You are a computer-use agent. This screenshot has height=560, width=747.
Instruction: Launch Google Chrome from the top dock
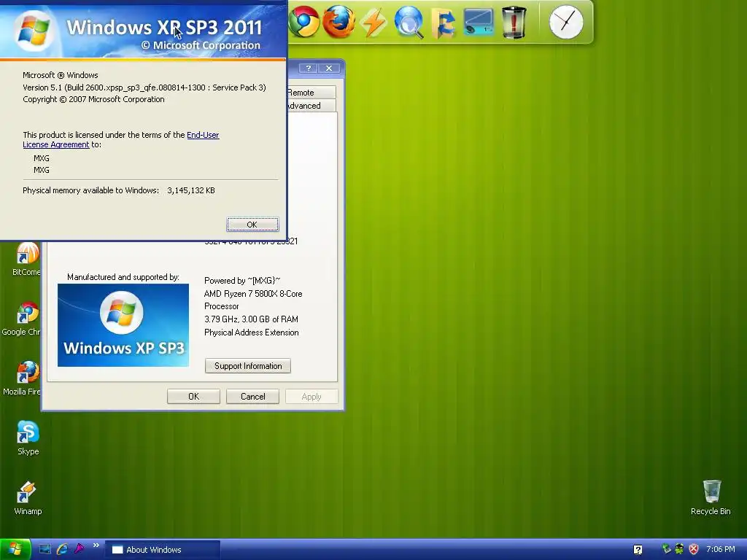tap(303, 22)
